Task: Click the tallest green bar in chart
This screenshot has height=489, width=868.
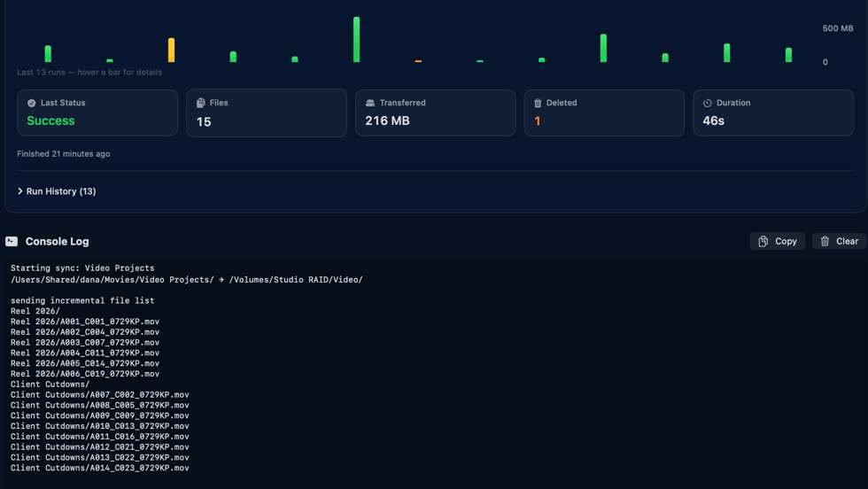Action: click(356, 39)
